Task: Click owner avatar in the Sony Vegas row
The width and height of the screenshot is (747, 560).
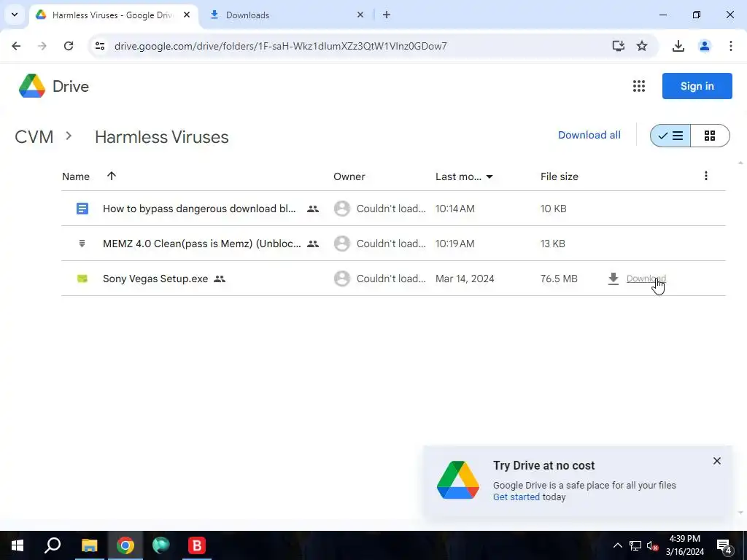Action: click(x=342, y=279)
